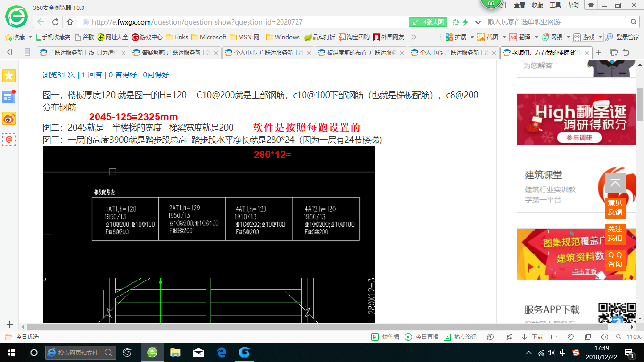Open the Microsoft bookmark folder
Image resolution: width=644 pixels, height=362 pixels.
pyautogui.click(x=209, y=37)
